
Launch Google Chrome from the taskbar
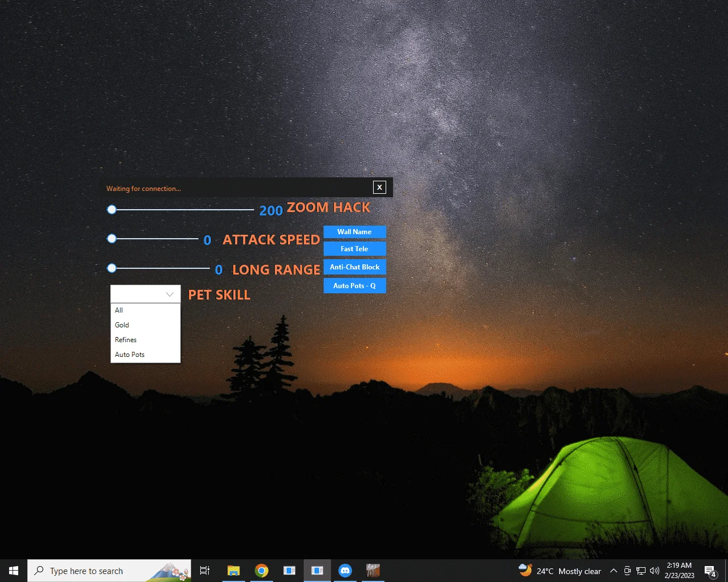click(262, 571)
